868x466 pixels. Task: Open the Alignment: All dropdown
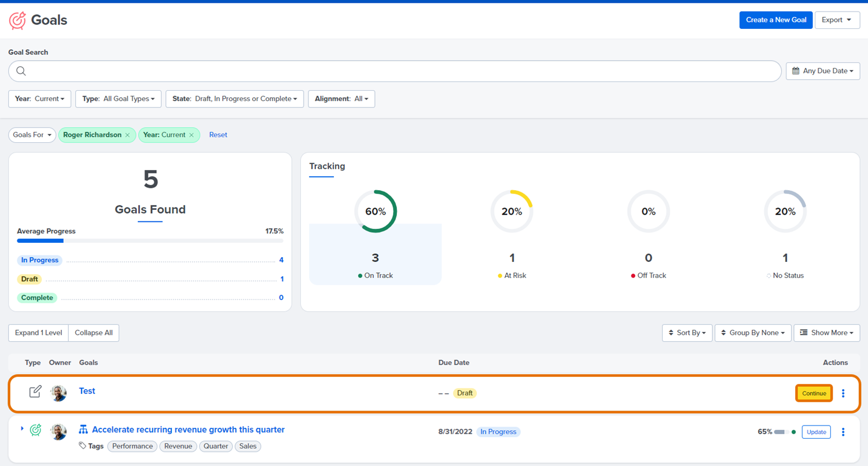341,99
